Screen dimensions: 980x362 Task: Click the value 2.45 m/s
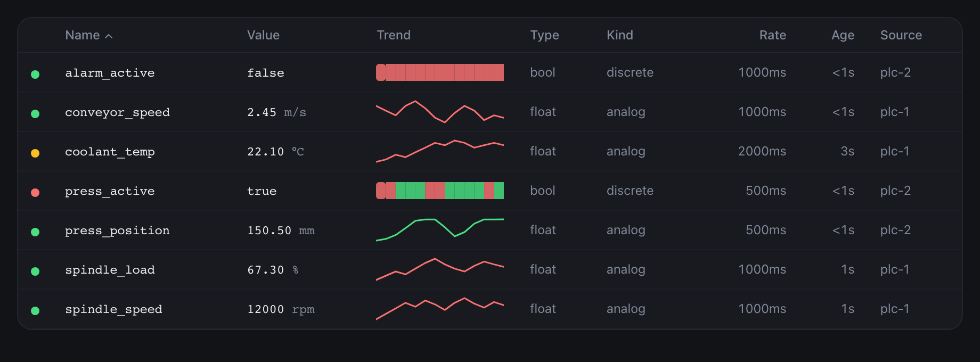click(x=276, y=112)
